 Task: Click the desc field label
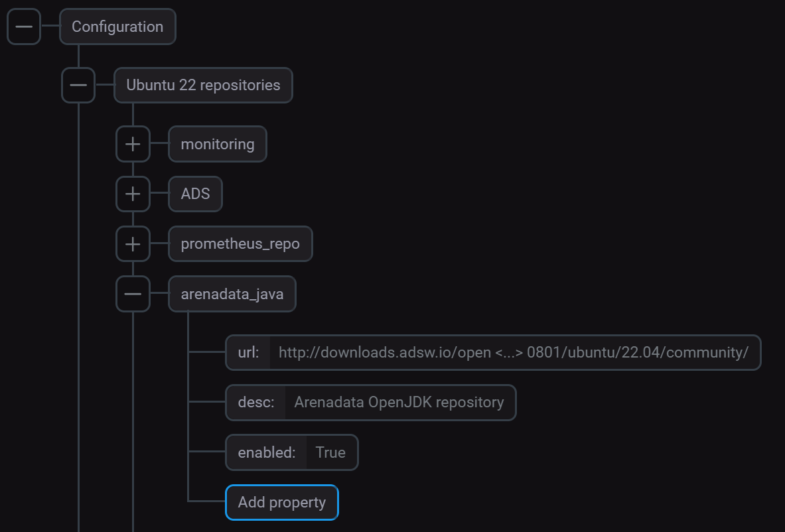click(x=255, y=402)
